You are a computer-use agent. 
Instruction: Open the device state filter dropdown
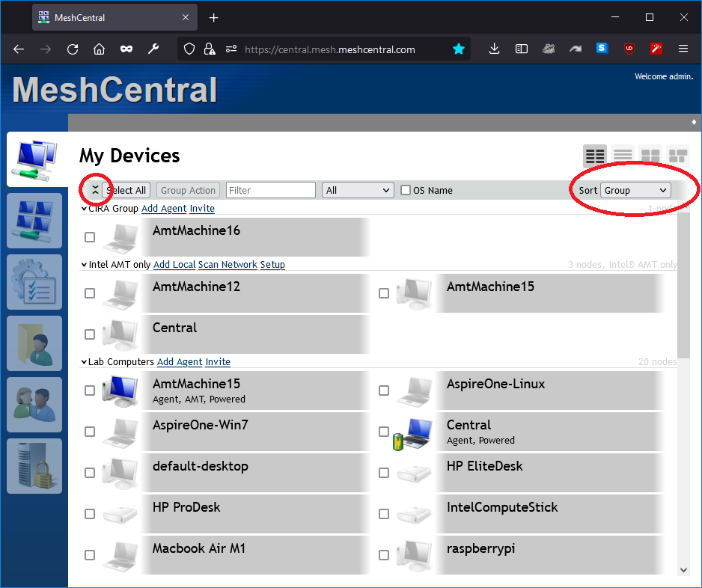point(357,190)
